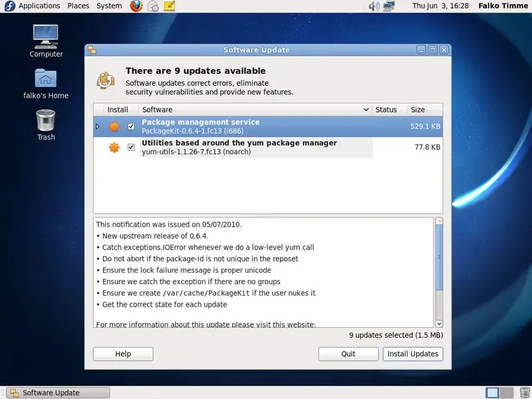Click the '9 updates selected (1.5 MB)' text
The width and height of the screenshot is (532, 399).
pyautogui.click(x=396, y=335)
